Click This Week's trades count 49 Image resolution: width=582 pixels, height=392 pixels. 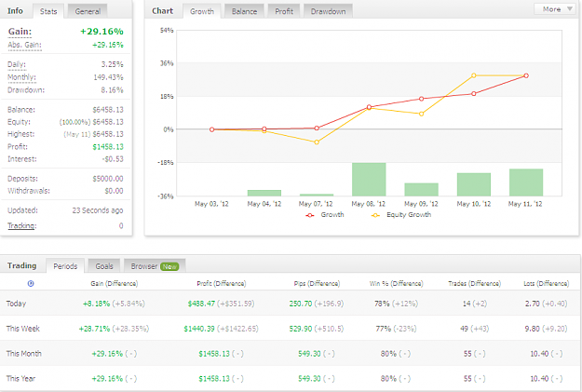pyautogui.click(x=464, y=329)
